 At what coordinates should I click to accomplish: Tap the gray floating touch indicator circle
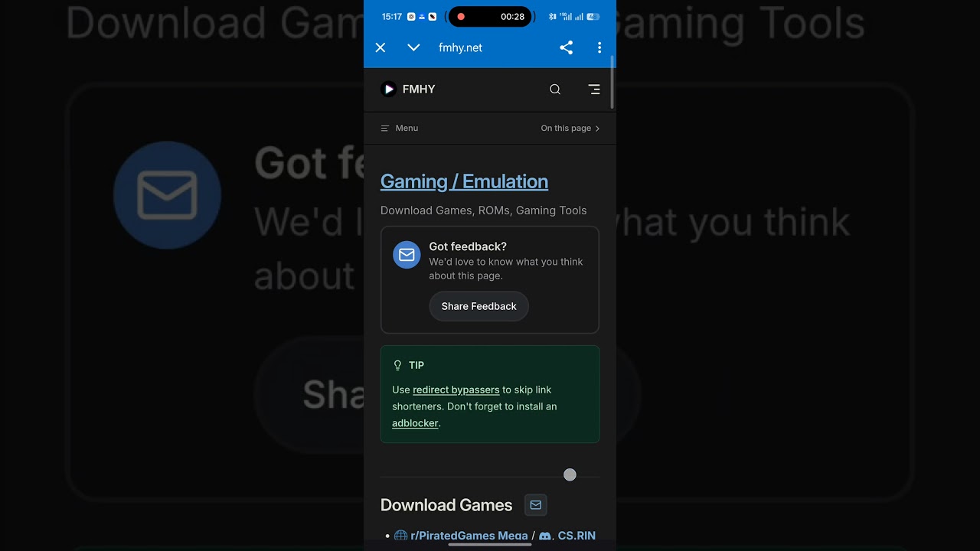tap(570, 475)
